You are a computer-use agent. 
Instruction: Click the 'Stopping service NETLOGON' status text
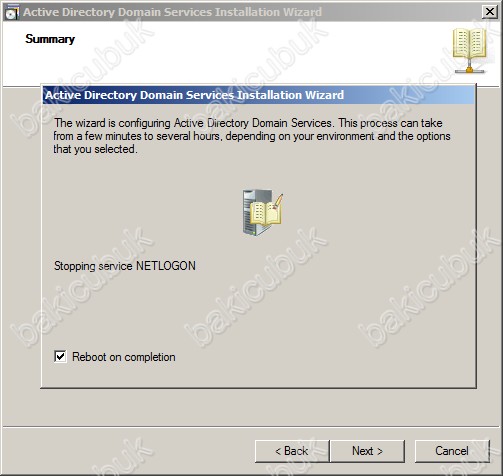point(125,266)
